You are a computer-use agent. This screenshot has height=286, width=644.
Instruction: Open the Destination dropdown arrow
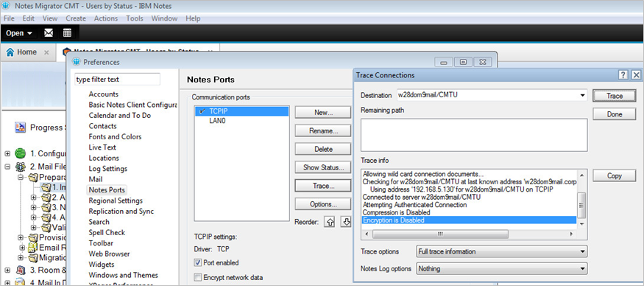582,95
